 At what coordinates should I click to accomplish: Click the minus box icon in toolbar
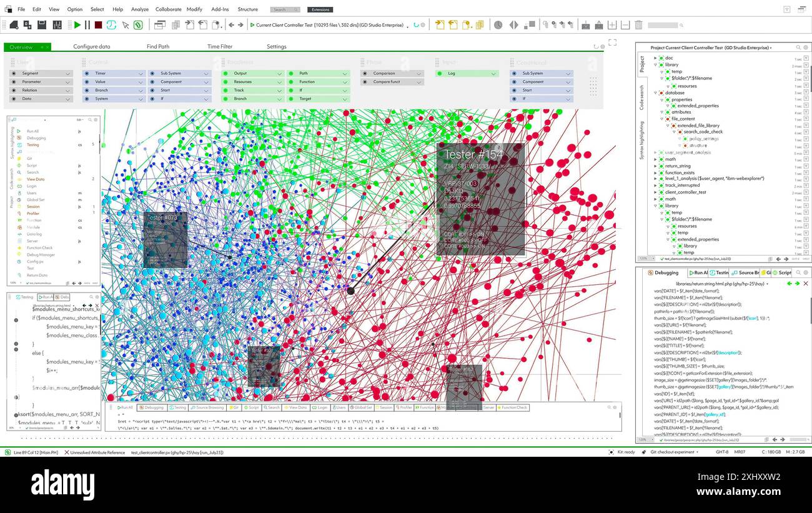click(x=626, y=25)
